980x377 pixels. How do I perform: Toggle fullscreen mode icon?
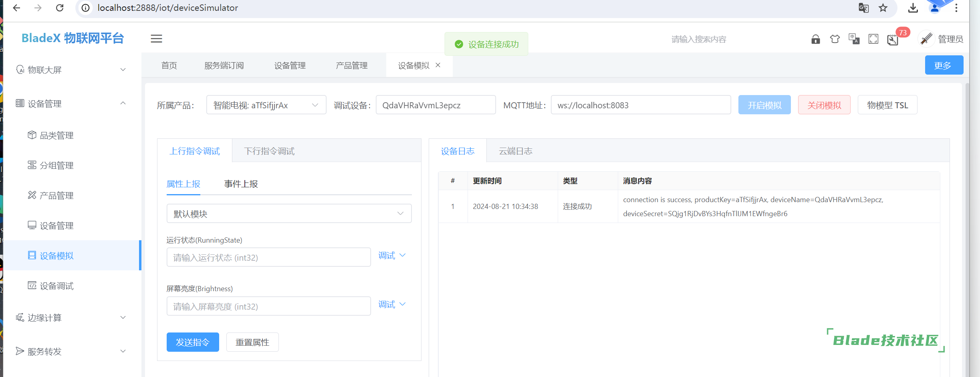[x=873, y=39]
